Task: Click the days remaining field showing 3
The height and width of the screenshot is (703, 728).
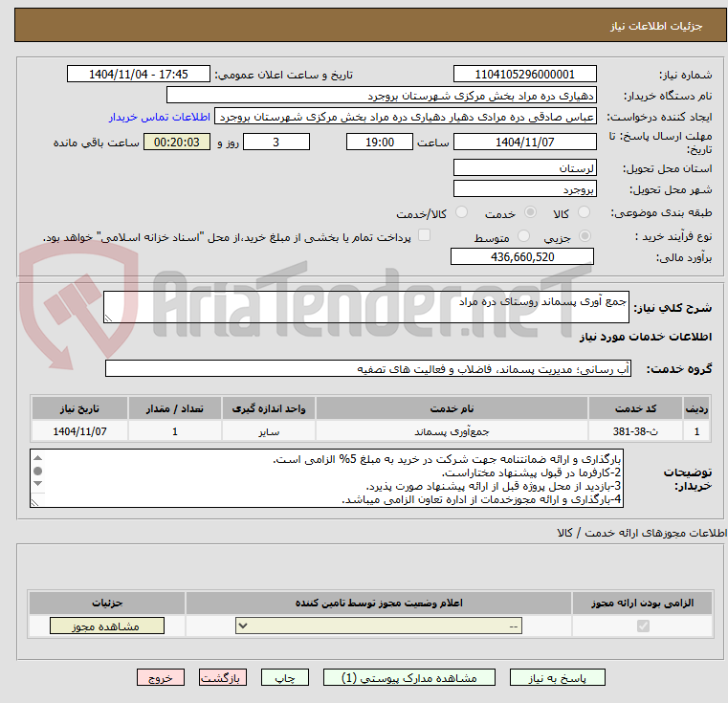Action: [x=276, y=142]
